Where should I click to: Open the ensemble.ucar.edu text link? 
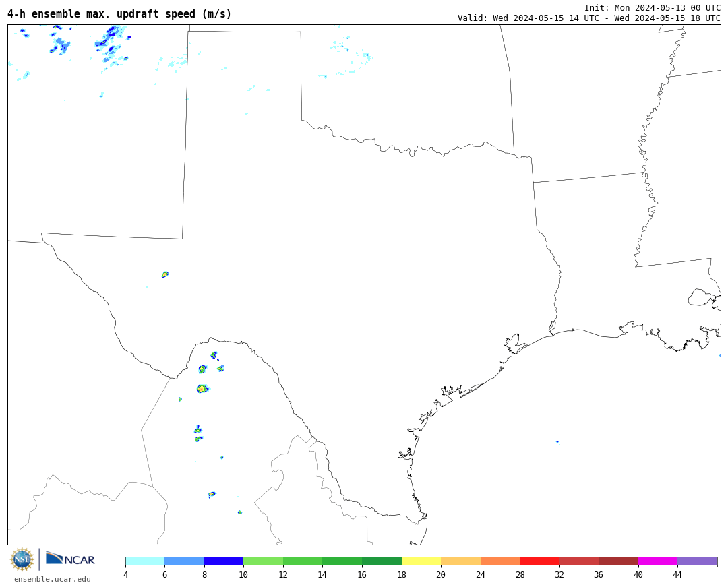point(53,579)
